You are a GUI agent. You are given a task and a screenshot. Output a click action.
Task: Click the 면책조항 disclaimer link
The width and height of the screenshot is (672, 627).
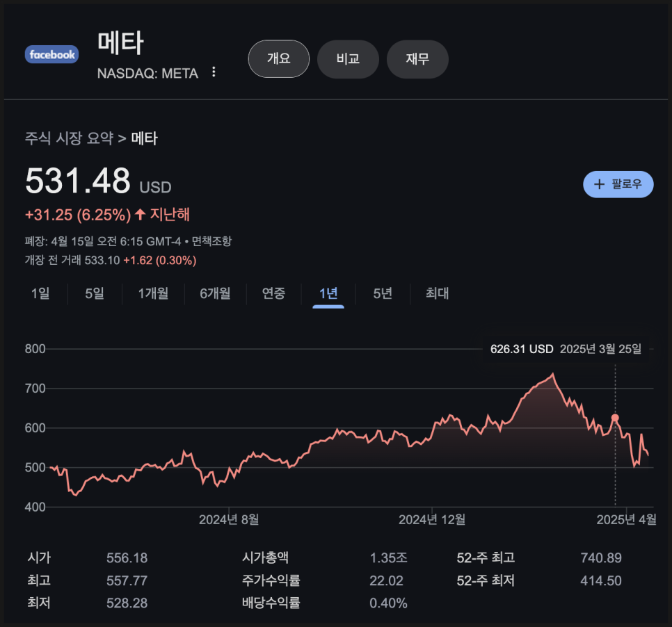coord(211,241)
